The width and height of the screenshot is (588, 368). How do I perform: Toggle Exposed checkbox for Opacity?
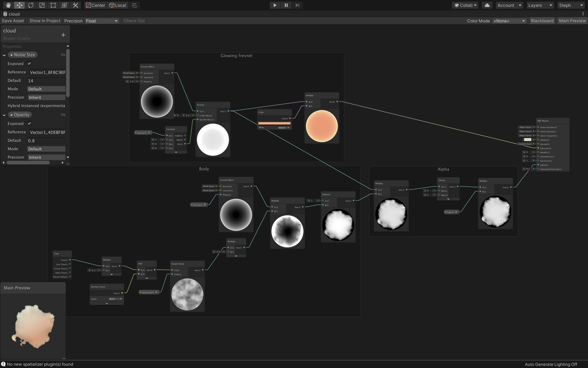29,124
